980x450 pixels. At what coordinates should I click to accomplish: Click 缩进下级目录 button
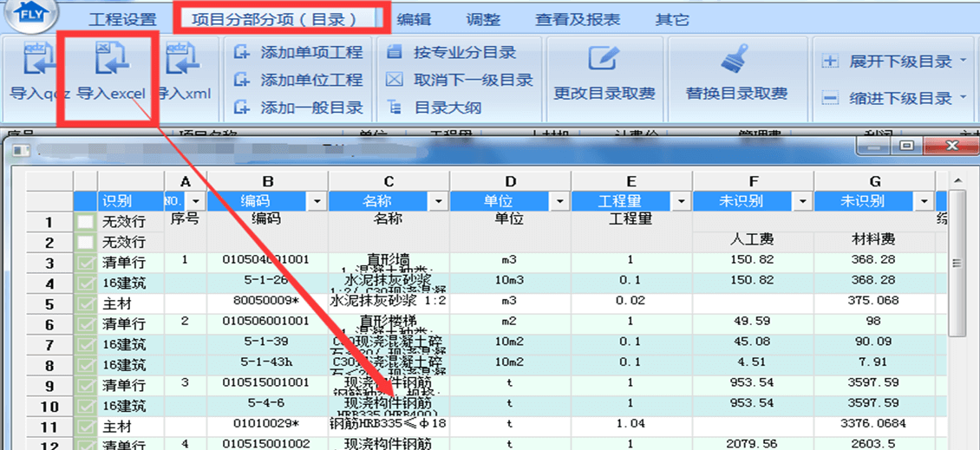click(x=886, y=98)
